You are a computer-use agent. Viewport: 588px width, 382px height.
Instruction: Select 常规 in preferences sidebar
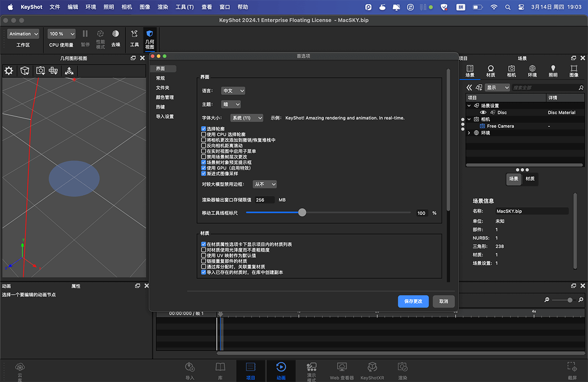tap(160, 78)
